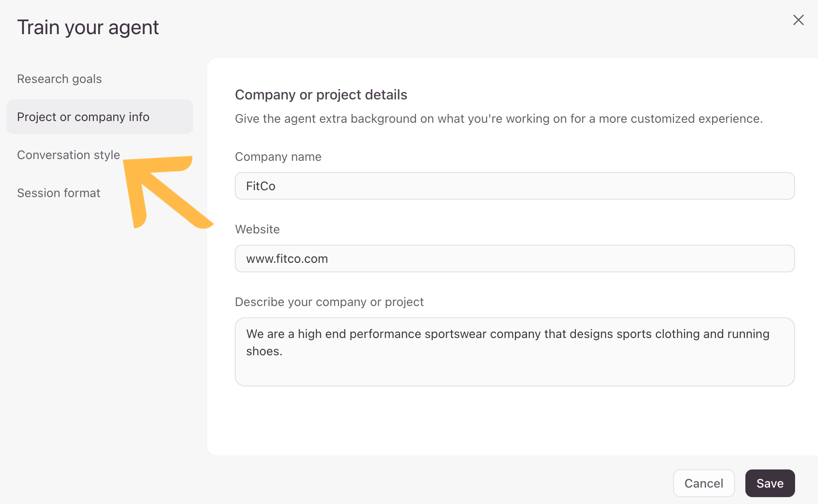Image resolution: width=818 pixels, height=504 pixels.
Task: Click the Company name field label
Action: point(278,156)
